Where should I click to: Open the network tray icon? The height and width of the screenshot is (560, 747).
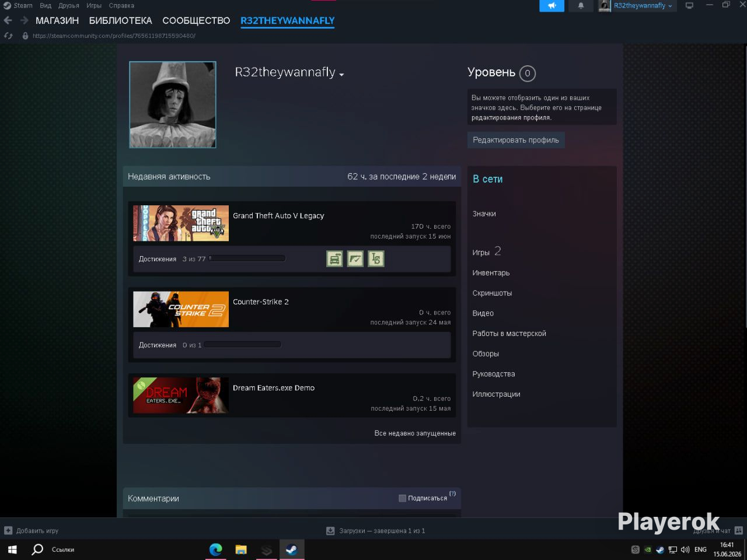point(673,549)
